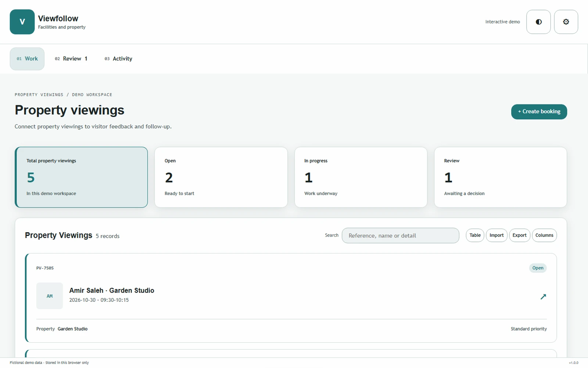Switch to the Work tab

coord(27,59)
